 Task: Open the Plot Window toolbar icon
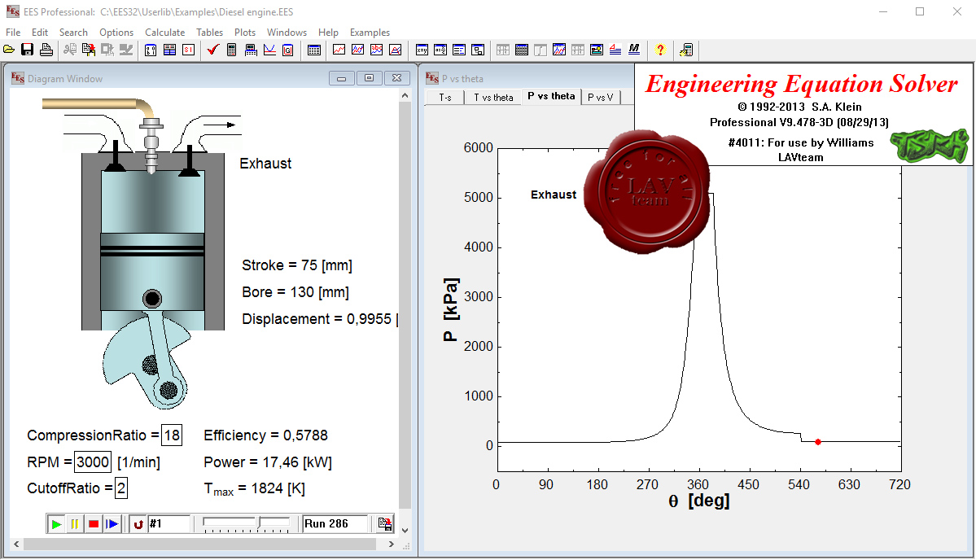[x=559, y=50]
